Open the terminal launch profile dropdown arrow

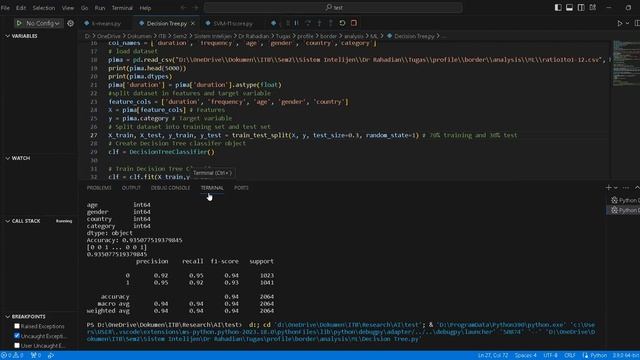coord(616,187)
